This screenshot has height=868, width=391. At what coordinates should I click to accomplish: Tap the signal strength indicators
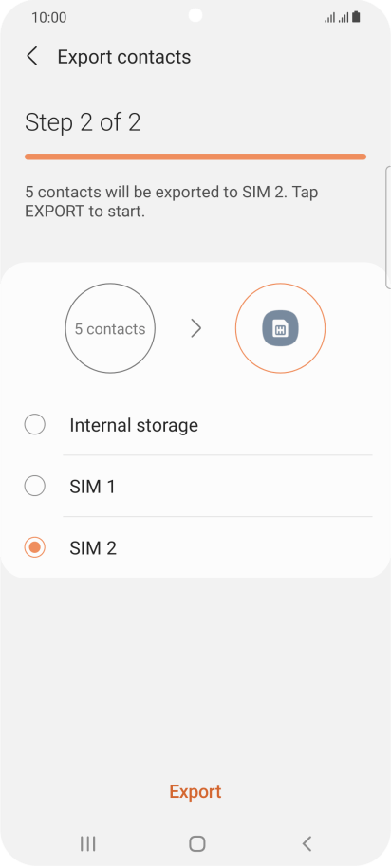[x=337, y=18]
